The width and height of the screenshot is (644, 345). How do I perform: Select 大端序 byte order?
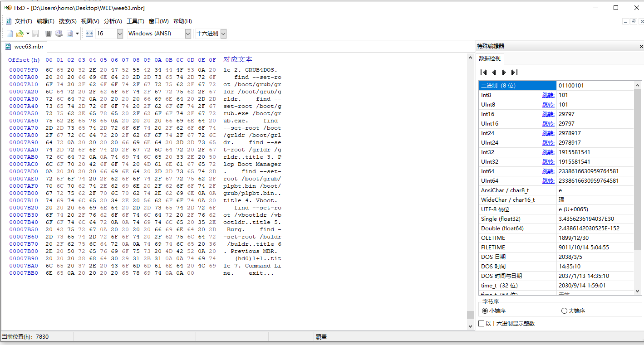[x=573, y=311]
